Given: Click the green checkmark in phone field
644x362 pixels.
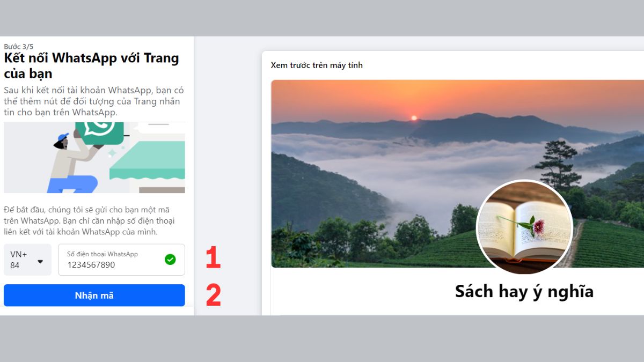Looking at the screenshot, I should pyautogui.click(x=170, y=260).
